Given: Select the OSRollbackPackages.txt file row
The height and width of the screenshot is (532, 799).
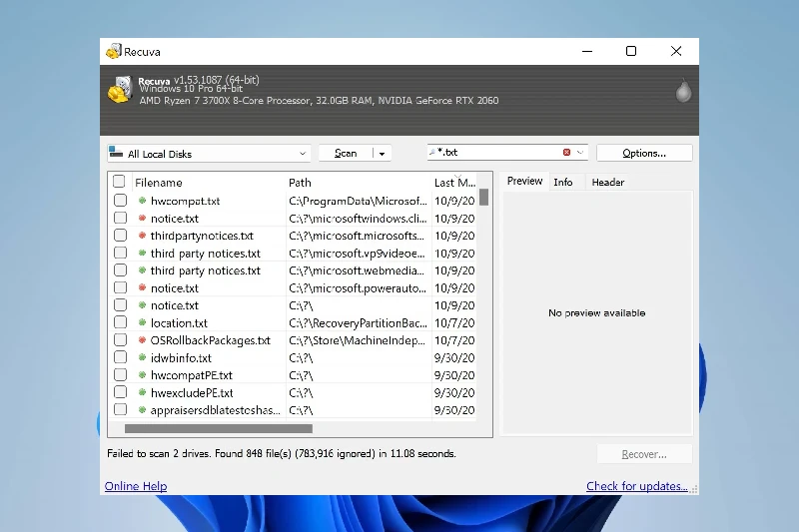Looking at the screenshot, I should [293, 340].
